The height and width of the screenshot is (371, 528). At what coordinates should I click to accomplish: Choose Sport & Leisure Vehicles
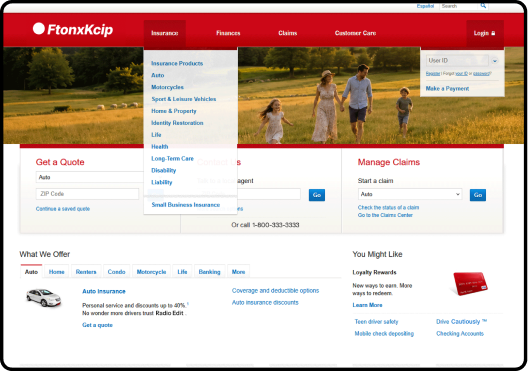(x=184, y=99)
